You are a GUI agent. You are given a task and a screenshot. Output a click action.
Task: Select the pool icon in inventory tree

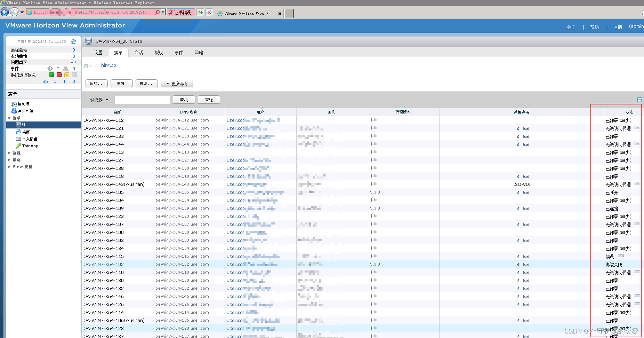click(18, 125)
